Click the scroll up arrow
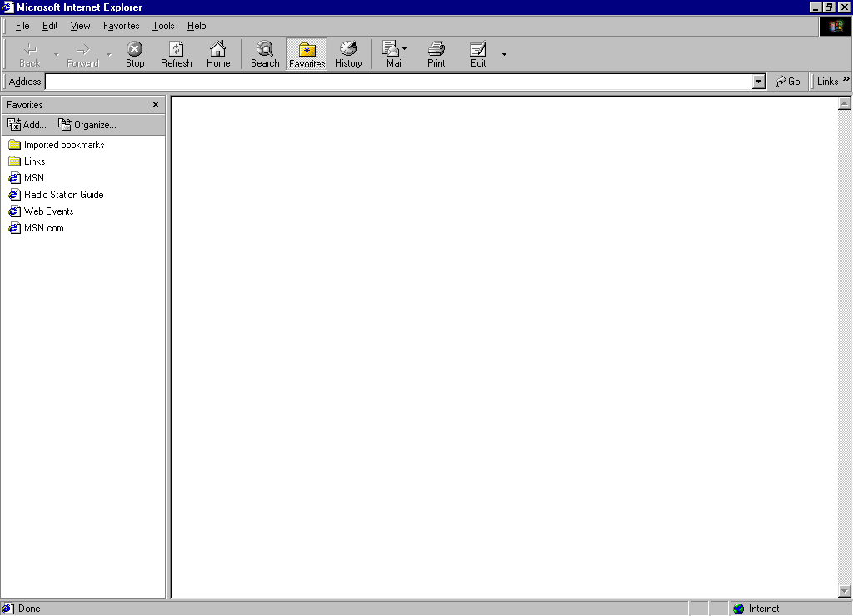 pos(845,103)
